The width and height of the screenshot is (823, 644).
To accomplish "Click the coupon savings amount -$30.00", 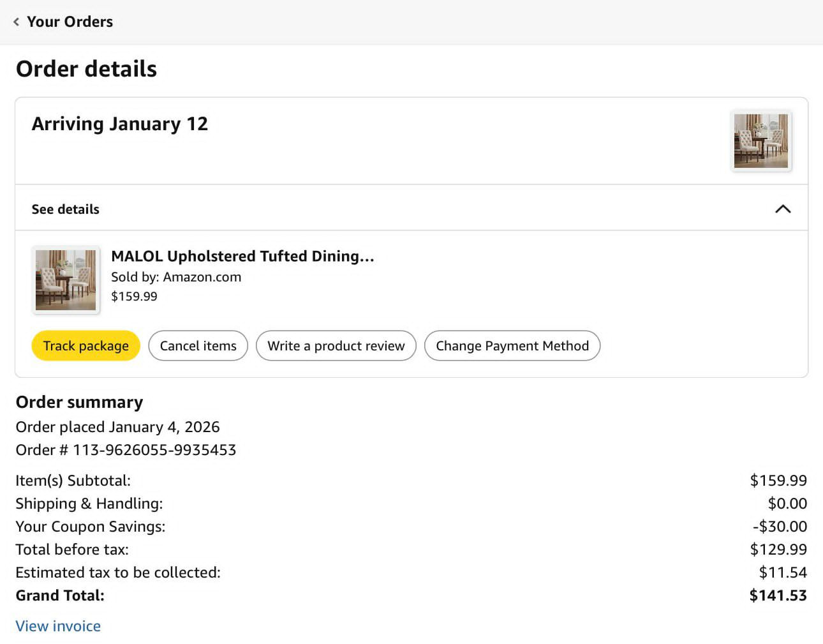I will [x=780, y=527].
